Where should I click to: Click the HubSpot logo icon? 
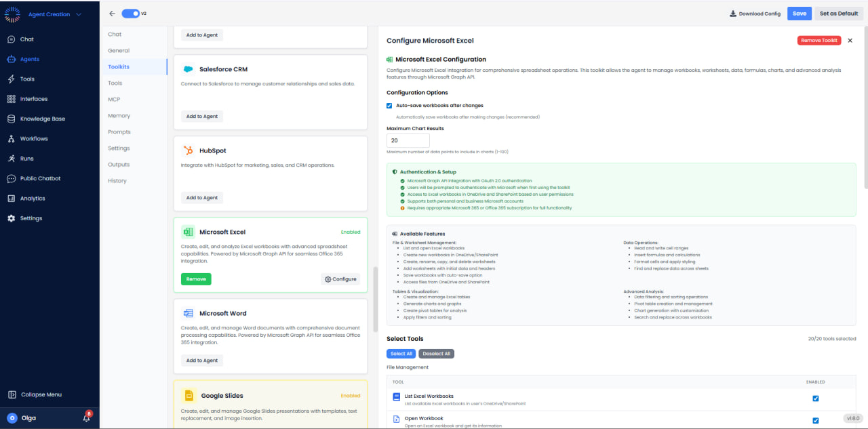188,150
